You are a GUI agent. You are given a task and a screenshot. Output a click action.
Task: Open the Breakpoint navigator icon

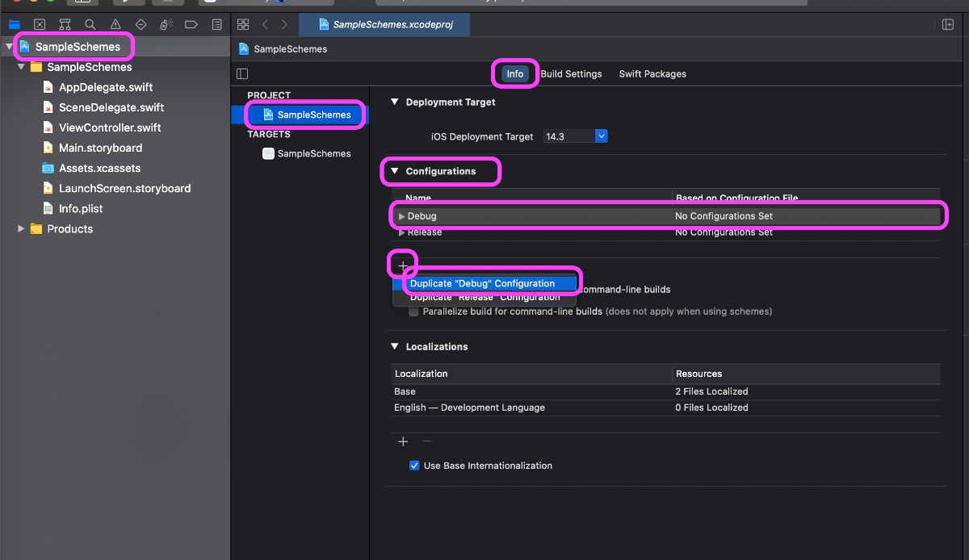191,24
